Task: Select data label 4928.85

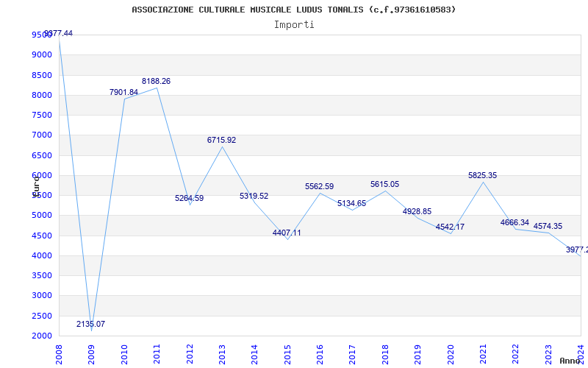Action: tap(417, 211)
